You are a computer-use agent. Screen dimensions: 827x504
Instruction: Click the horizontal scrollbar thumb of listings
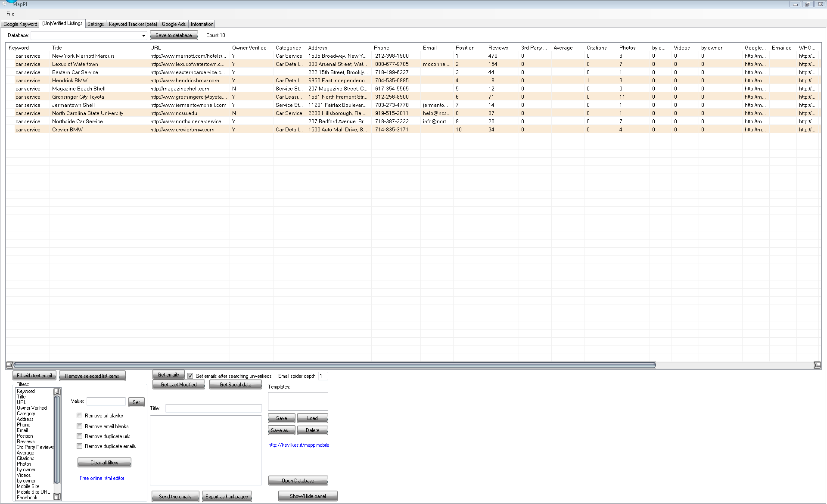(x=334, y=365)
